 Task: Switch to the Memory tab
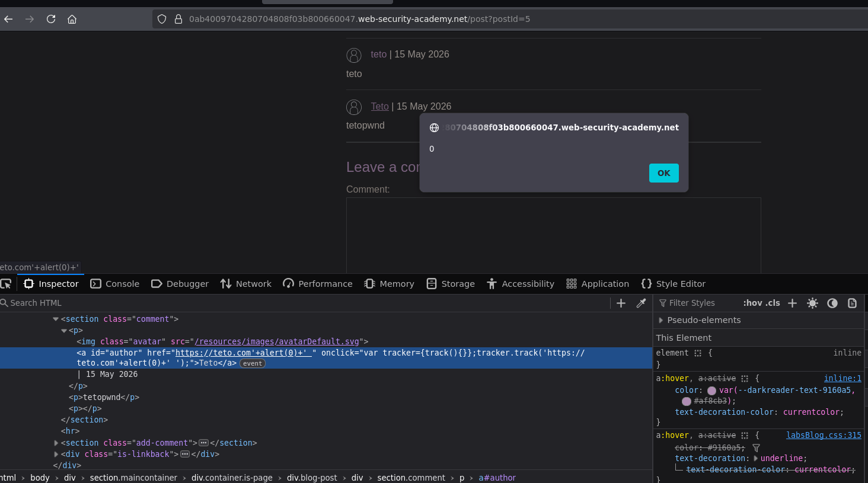390,284
